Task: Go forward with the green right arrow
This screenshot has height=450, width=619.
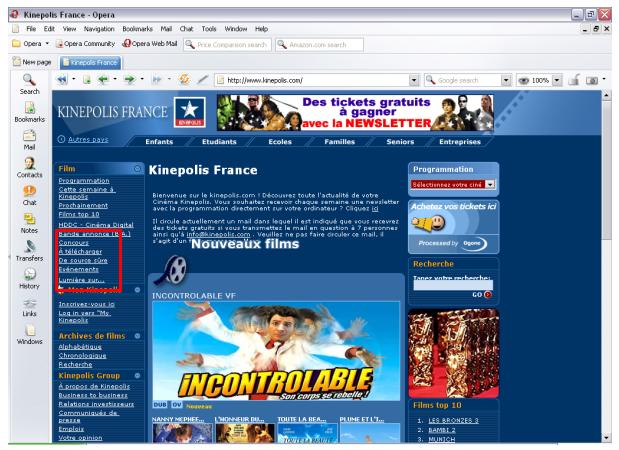Action: [129, 80]
